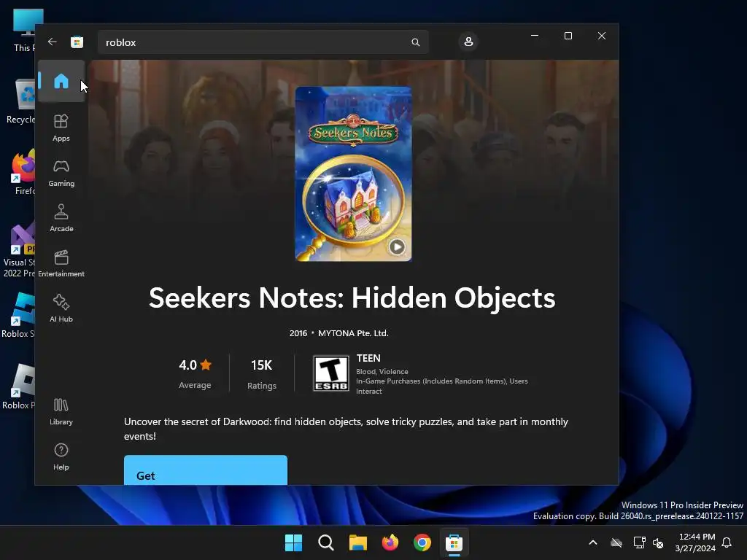Click the search magnifier in search box

click(415, 42)
